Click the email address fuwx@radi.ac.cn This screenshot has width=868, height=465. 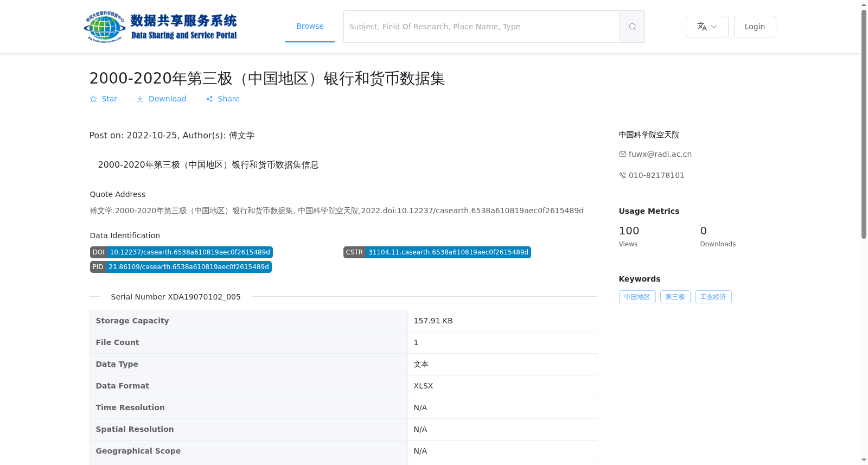point(660,154)
